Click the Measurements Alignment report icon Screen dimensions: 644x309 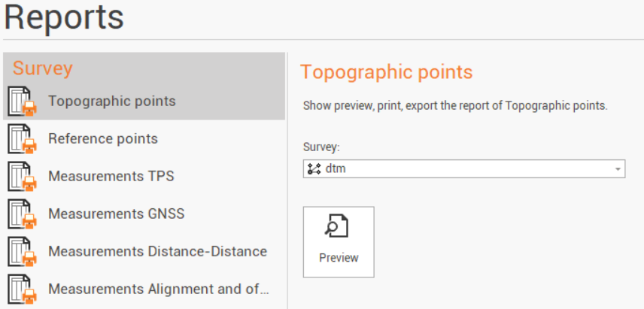(x=23, y=289)
